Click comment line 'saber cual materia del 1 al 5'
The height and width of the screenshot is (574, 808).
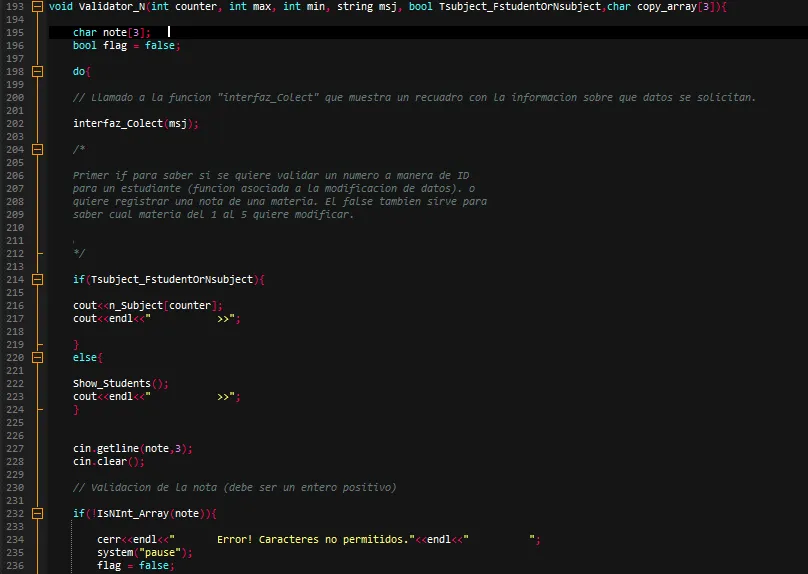(213, 214)
